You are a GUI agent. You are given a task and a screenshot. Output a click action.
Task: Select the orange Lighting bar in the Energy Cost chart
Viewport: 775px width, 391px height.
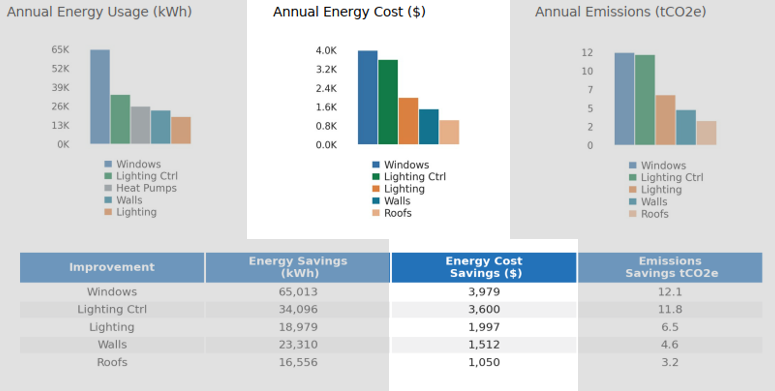pos(408,121)
